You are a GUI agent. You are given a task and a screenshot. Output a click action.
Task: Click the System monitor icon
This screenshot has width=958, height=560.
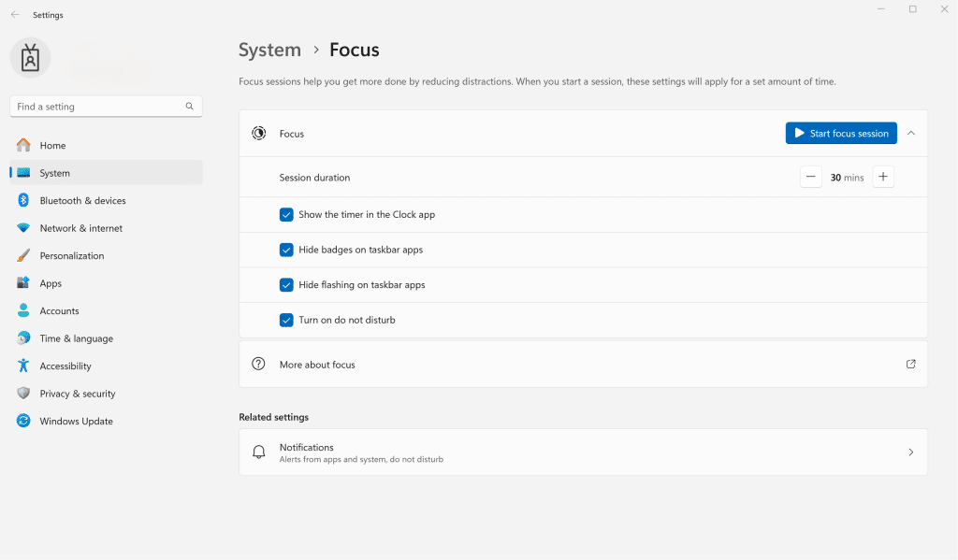[x=23, y=173]
